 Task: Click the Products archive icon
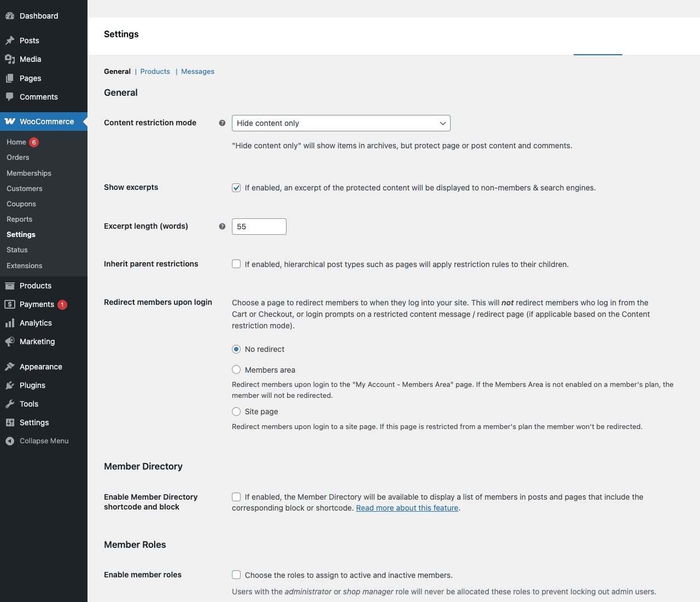click(x=10, y=286)
